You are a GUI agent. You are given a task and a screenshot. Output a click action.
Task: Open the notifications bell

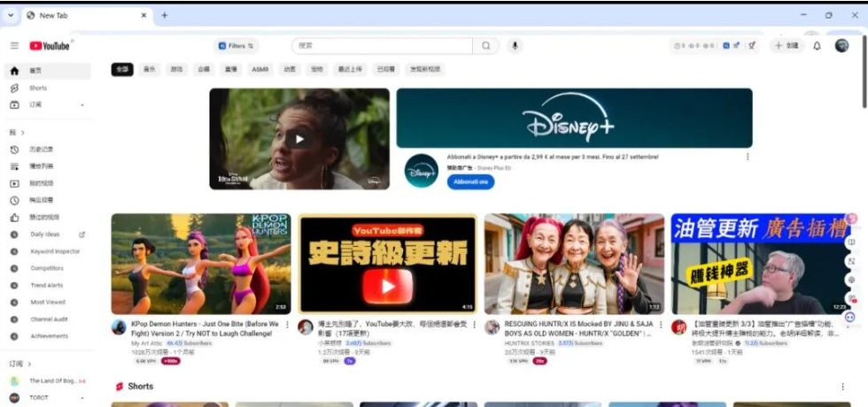tap(817, 46)
